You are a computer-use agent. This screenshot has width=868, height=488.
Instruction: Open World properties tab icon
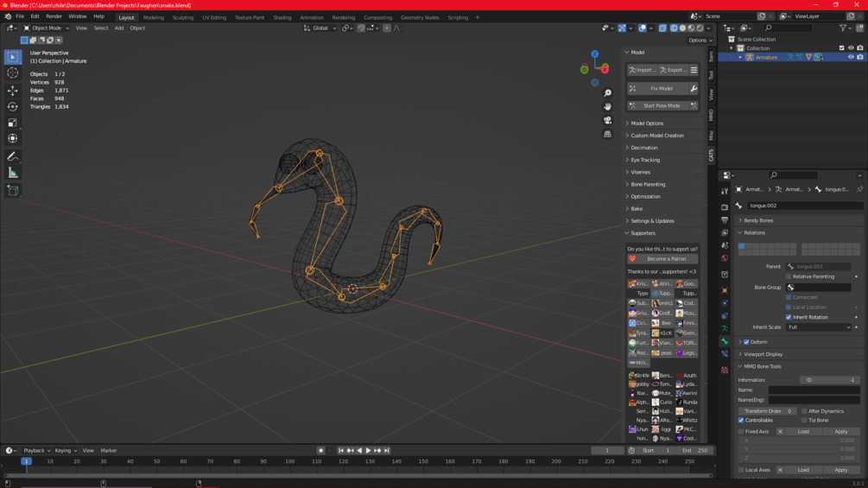(x=725, y=258)
